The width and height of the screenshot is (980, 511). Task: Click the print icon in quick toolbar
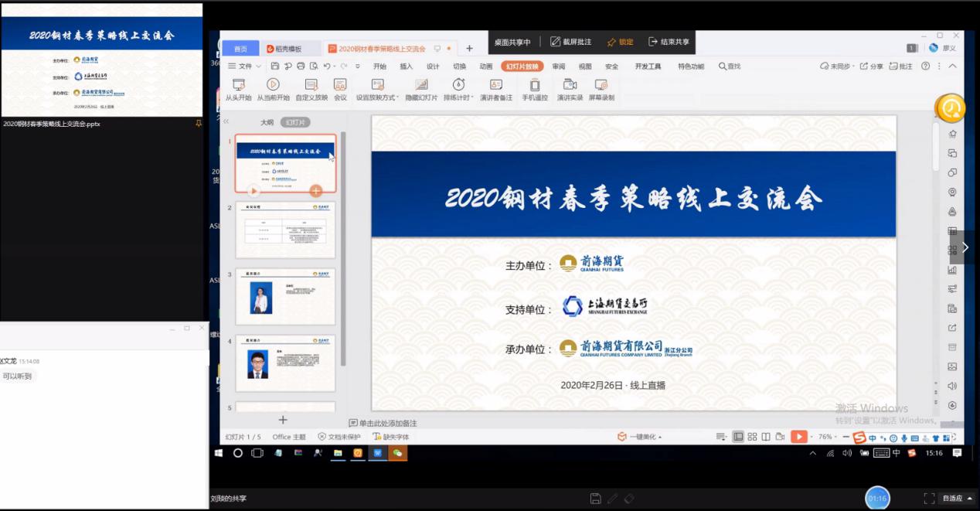click(301, 66)
